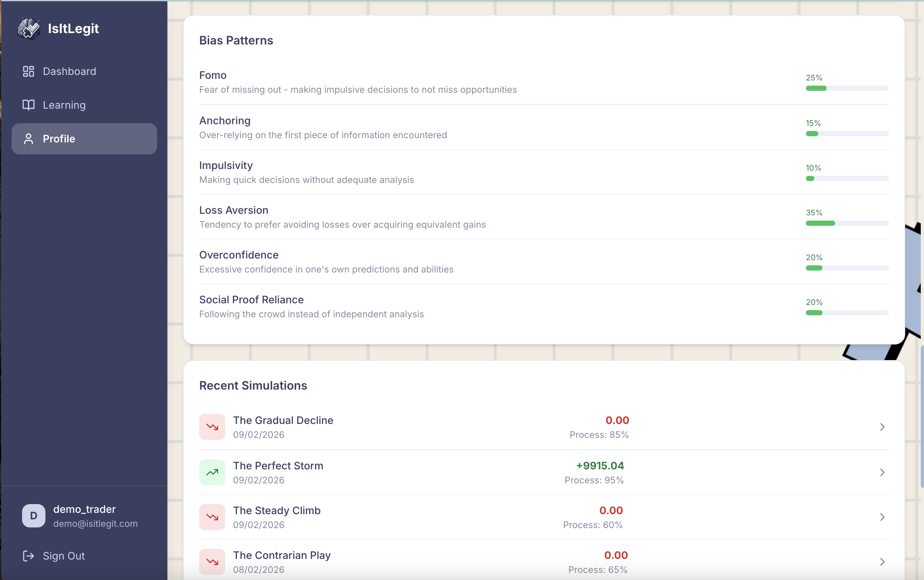924x580 pixels.
Task: Open The Perfect Storm simulation title
Action: [278, 466]
